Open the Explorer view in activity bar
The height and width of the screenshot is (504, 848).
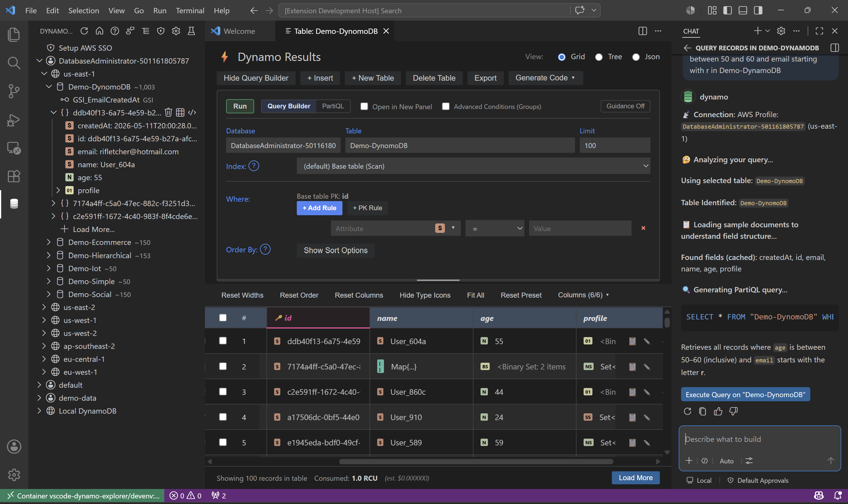click(14, 35)
